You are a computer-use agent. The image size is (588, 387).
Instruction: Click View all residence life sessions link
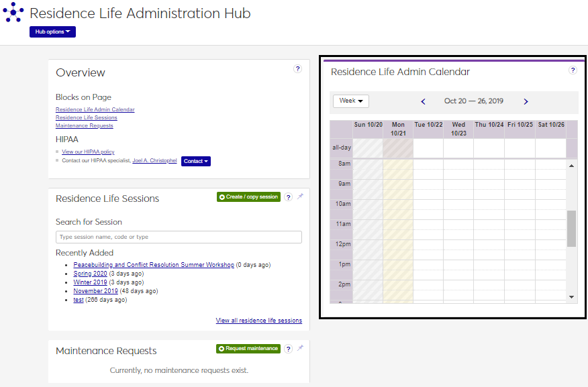(258, 321)
